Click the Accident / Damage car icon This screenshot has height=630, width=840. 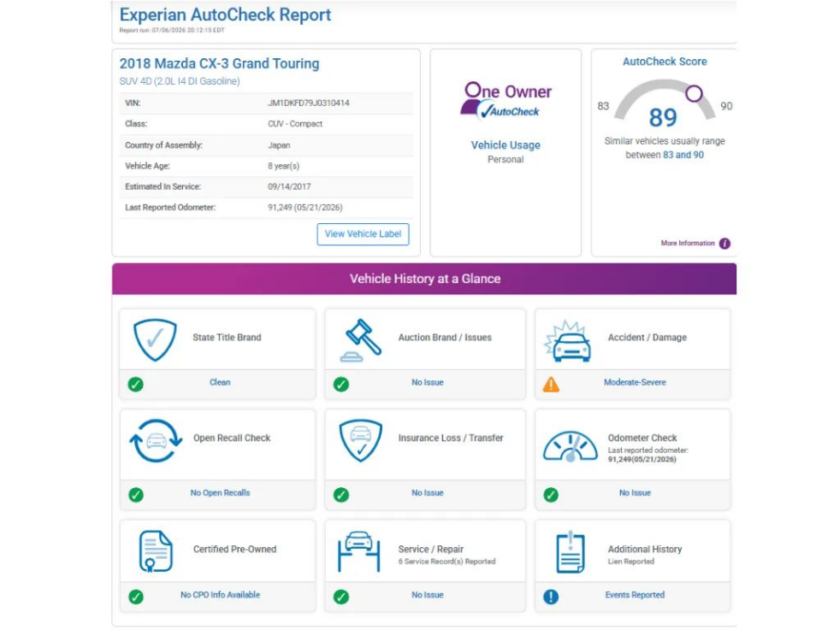coord(568,341)
